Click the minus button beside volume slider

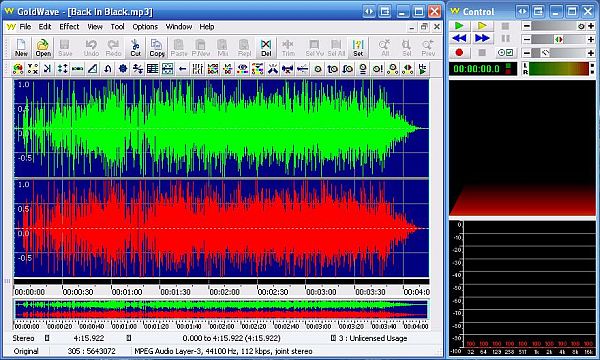tap(527, 26)
